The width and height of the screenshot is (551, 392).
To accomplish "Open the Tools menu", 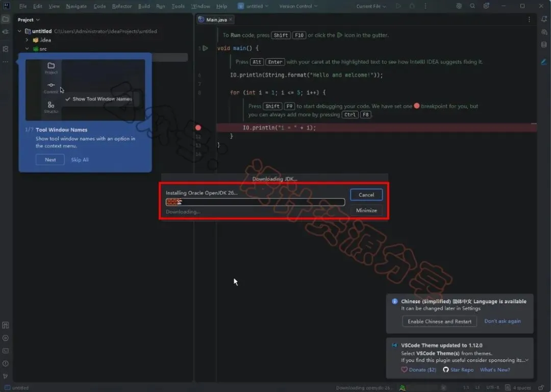I will pyautogui.click(x=178, y=6).
